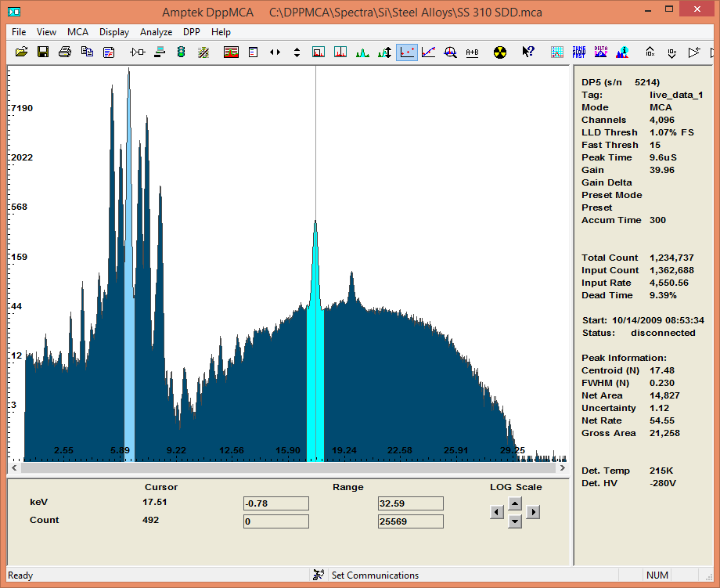Open the File menu

[x=19, y=31]
